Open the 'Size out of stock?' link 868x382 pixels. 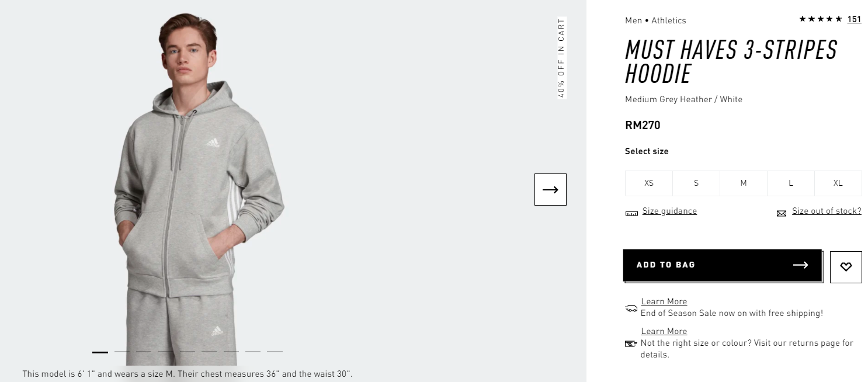pos(827,211)
